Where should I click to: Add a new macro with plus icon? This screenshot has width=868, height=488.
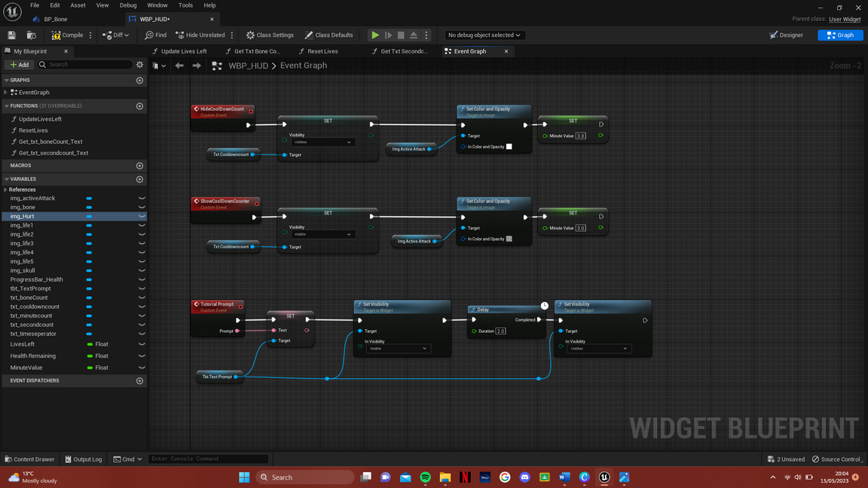[139, 166]
